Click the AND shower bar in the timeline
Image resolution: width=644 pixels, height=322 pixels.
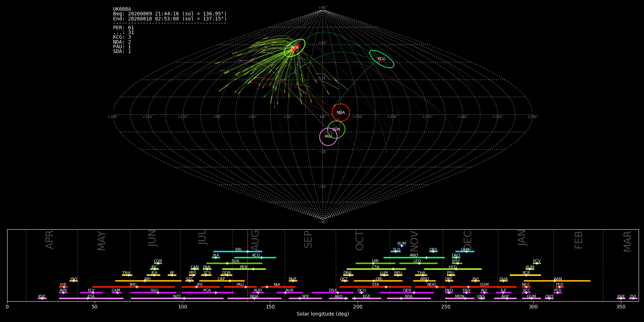tap(414, 257)
